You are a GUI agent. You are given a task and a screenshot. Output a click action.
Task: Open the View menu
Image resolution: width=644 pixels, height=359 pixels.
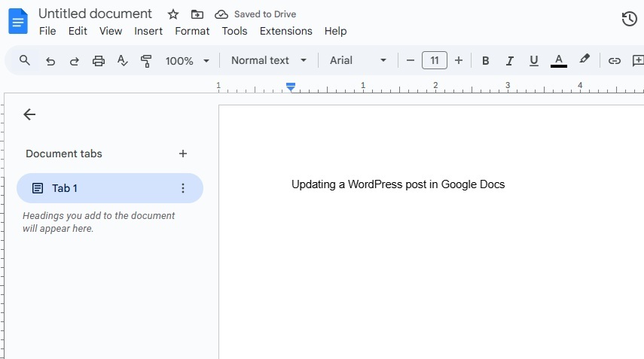click(x=111, y=31)
